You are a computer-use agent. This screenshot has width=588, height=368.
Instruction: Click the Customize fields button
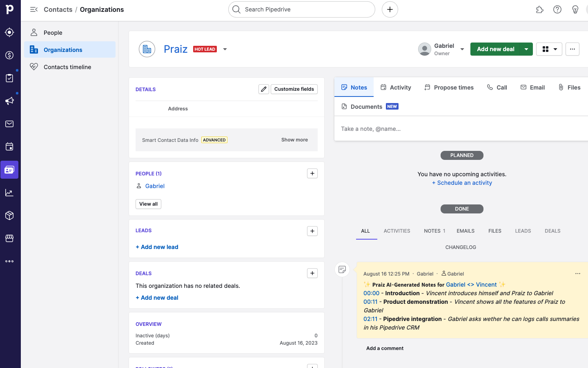tap(294, 89)
